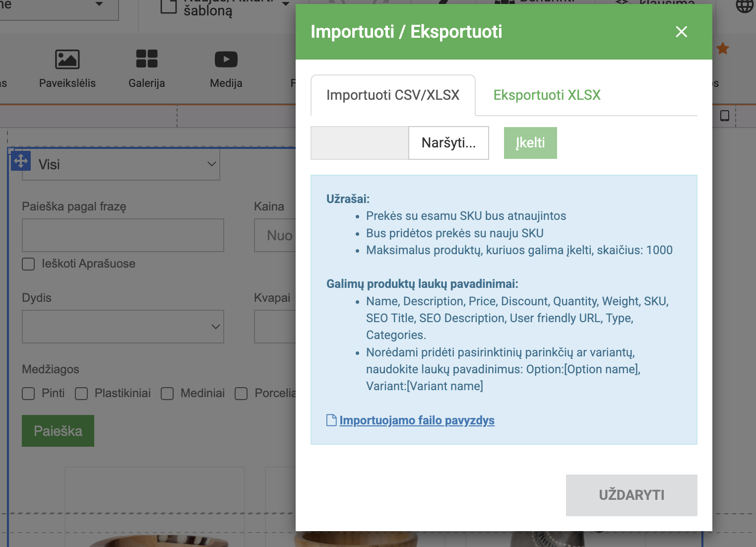756x547 pixels.
Task: Open the šabloną template dropdown arrow
Action: click(x=286, y=4)
